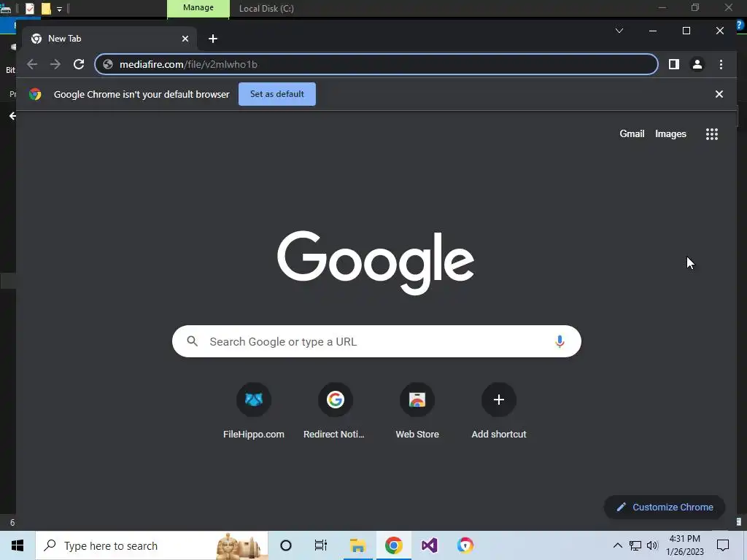
Task: Open tab search chevron in Chrome
Action: [x=619, y=31]
